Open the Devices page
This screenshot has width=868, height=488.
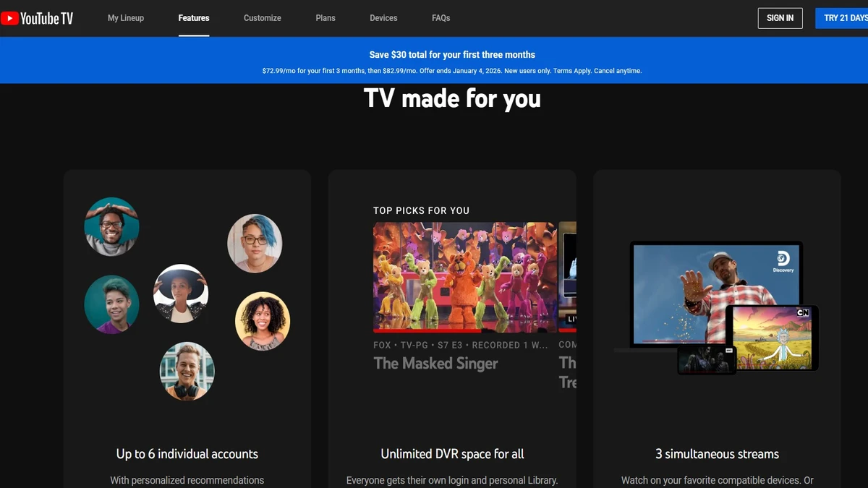[x=383, y=18]
